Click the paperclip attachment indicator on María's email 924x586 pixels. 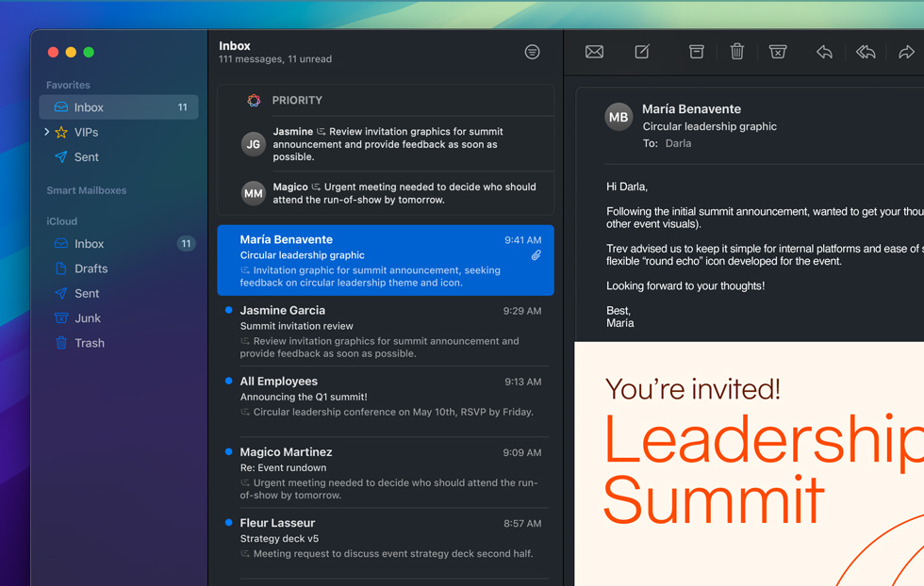pyautogui.click(x=536, y=255)
